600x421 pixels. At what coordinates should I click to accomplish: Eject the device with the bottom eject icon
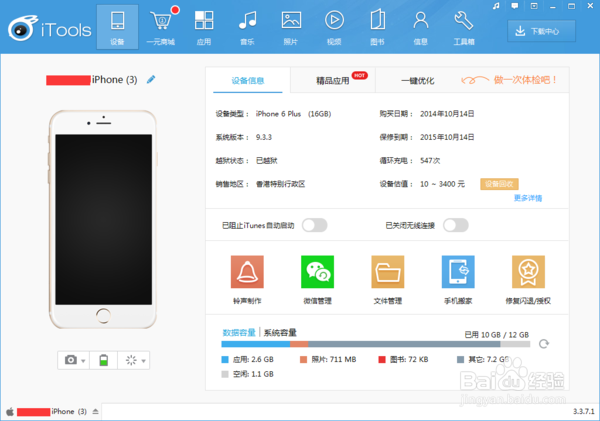point(96,411)
